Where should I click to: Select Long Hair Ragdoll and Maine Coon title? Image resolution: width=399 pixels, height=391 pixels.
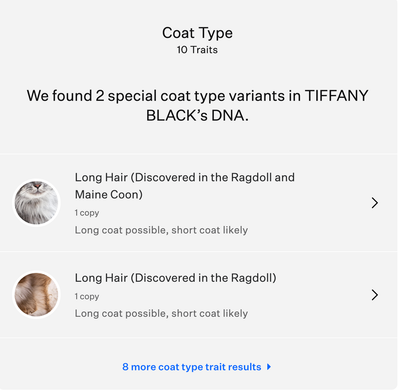(185, 186)
